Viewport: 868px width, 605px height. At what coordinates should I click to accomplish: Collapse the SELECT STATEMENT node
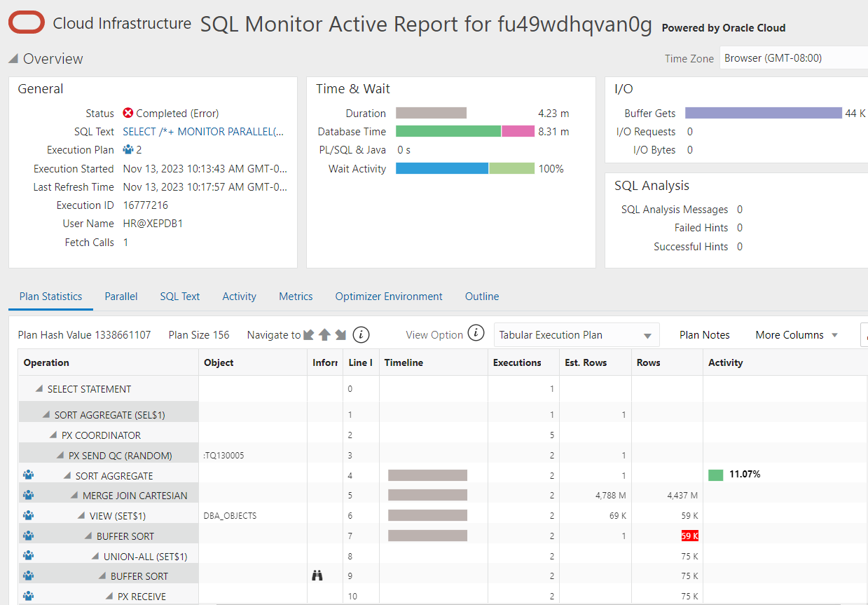pos(39,389)
